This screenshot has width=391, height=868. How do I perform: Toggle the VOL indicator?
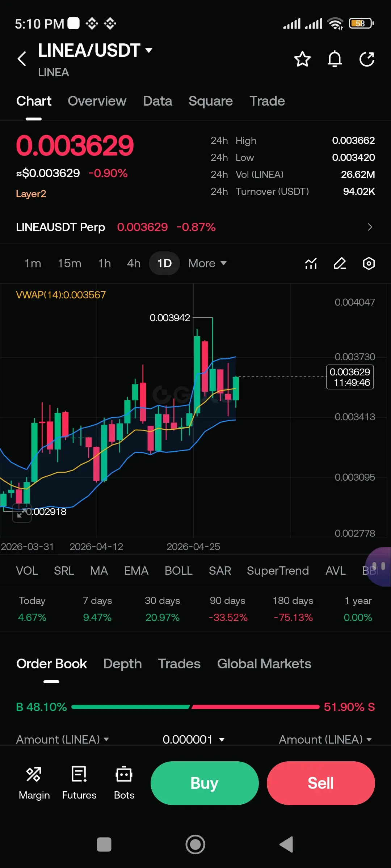(27, 571)
